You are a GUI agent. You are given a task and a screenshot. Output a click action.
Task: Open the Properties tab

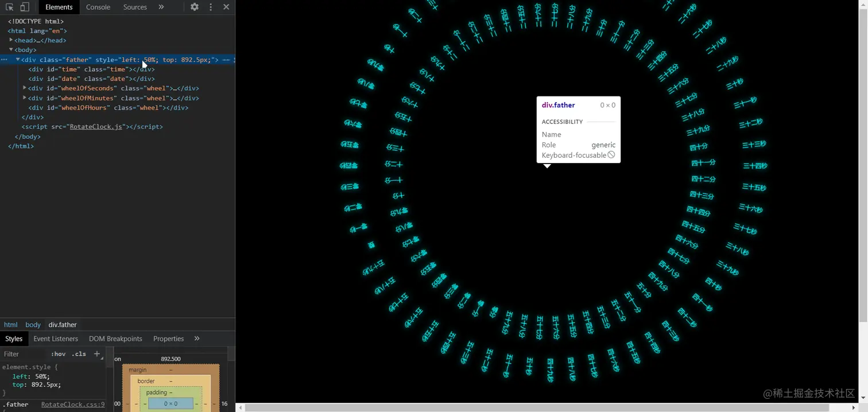coord(168,339)
